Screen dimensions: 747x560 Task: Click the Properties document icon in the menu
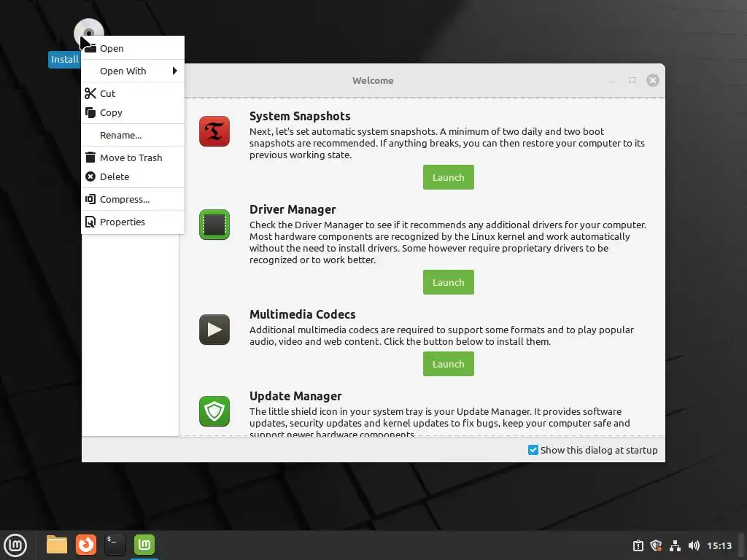90,222
